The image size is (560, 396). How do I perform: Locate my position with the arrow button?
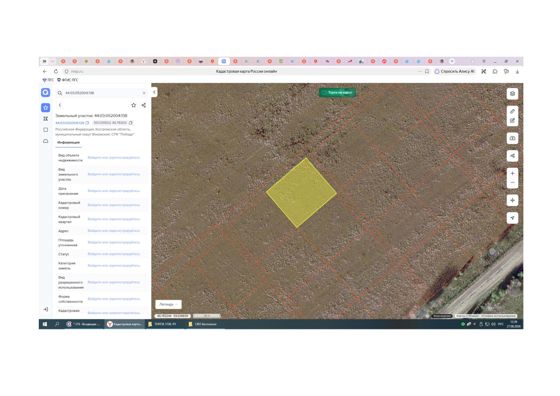[x=512, y=218]
